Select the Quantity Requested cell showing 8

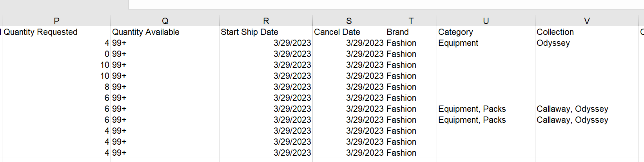56,87
